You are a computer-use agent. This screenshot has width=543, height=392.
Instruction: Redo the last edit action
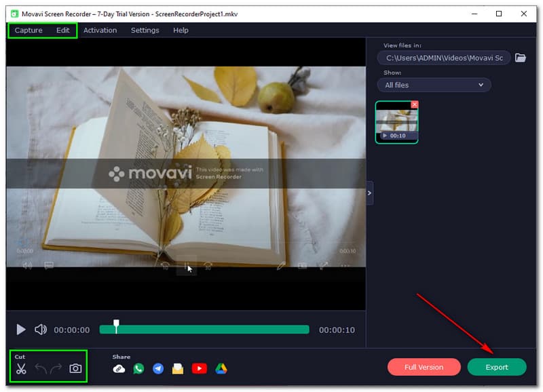(56, 368)
